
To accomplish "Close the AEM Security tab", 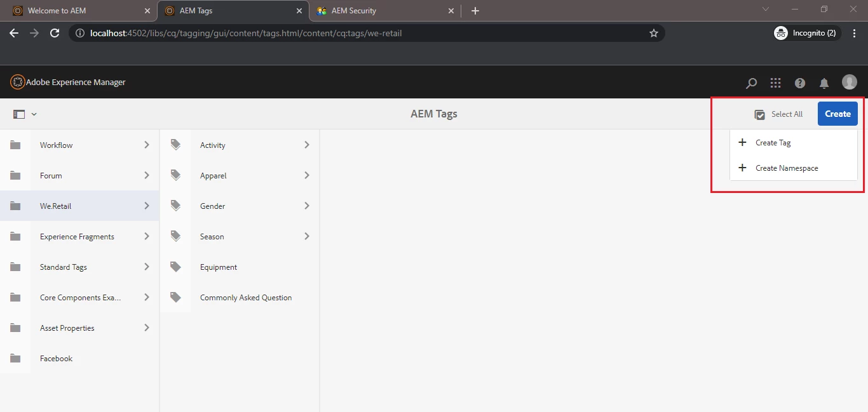I will click(451, 11).
